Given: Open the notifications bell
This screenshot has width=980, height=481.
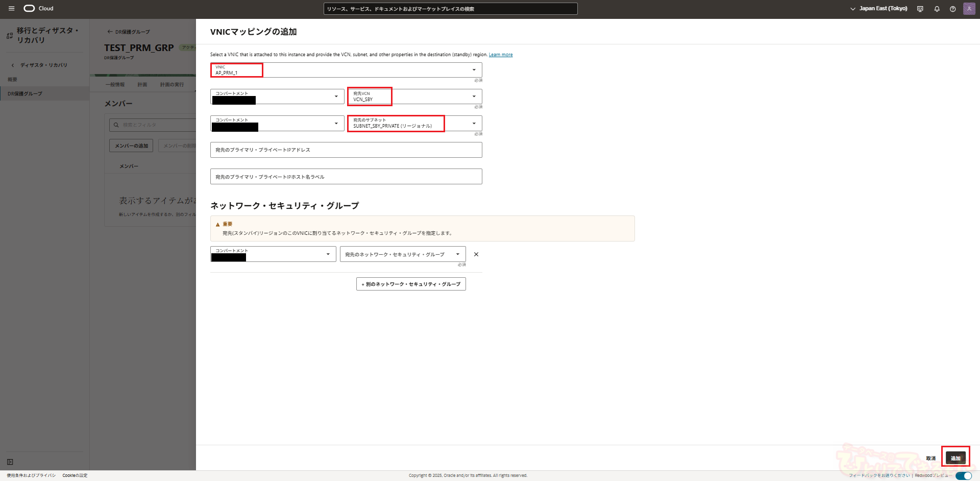Looking at the screenshot, I should click(x=937, y=9).
